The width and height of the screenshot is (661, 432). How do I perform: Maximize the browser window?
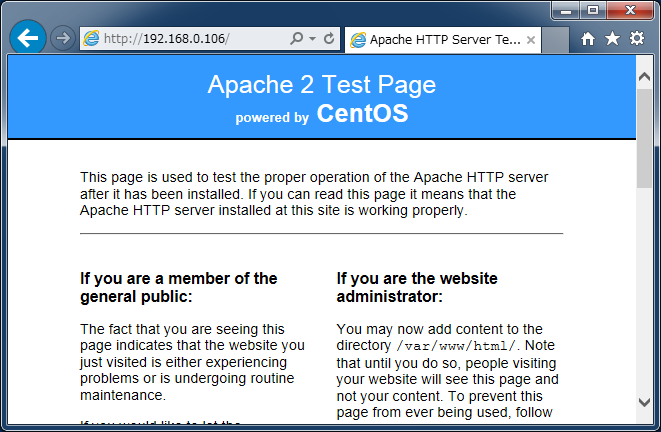coord(593,11)
